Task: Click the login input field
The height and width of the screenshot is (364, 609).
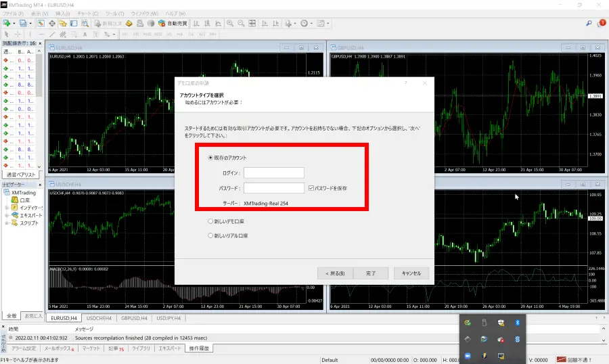Action: pos(274,173)
